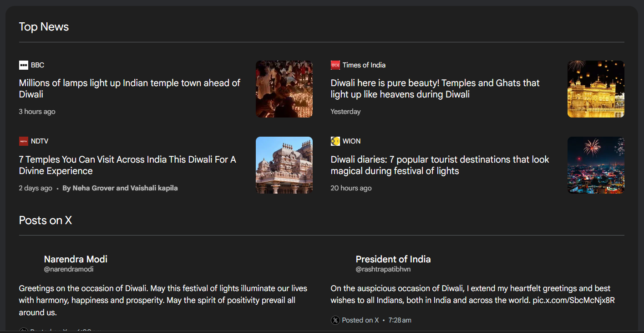Select the Golden Temple thumbnail image
The image size is (644, 333).
595,89
